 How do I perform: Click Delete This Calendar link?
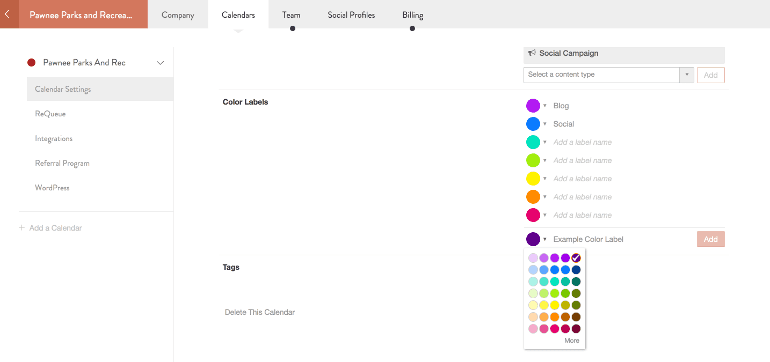click(260, 312)
